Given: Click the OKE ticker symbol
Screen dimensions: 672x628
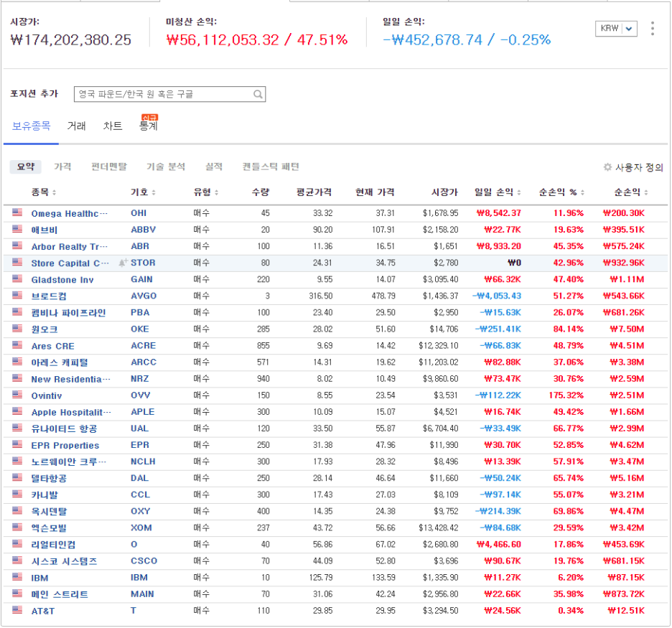Looking at the screenshot, I should 140,329.
